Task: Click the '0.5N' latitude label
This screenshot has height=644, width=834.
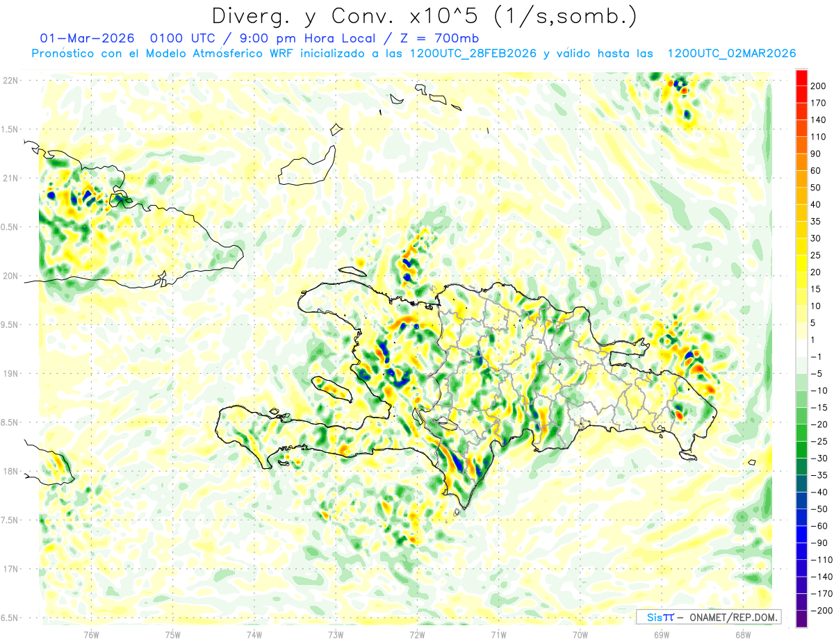Action: click(10, 227)
